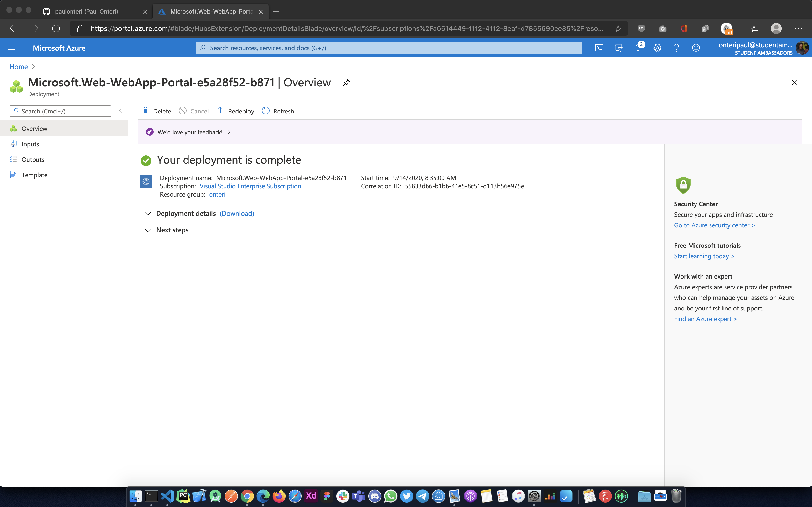The image size is (812, 507).
Task: Select the Template sidebar item
Action: tap(35, 175)
